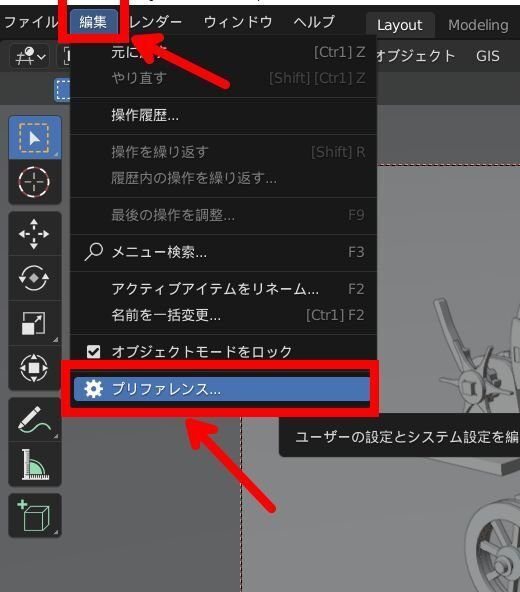The width and height of the screenshot is (520, 592).
Task: Toggle オブジェクトモードをロック checkbox
Action: point(93,352)
